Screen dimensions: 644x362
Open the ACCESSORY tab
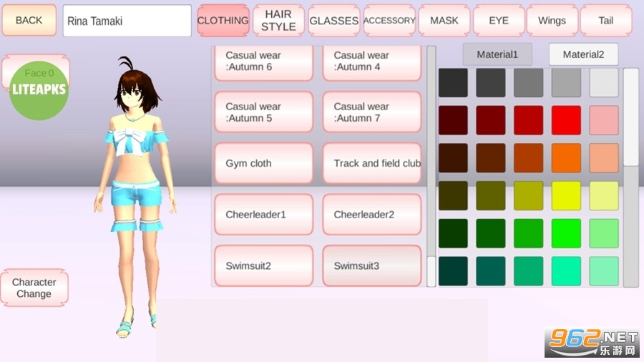389,21
